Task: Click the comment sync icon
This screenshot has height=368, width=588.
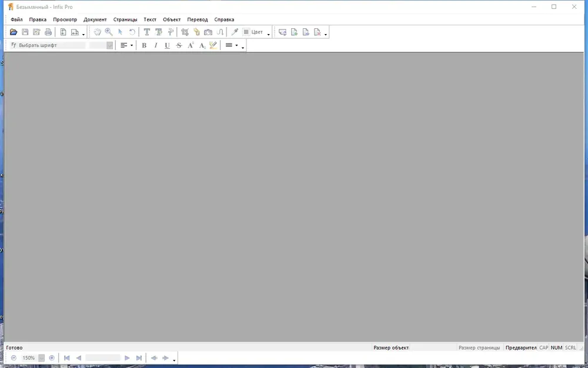Action: [x=282, y=32]
